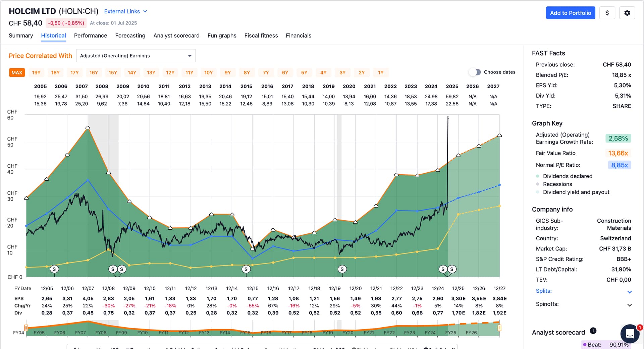Click orange 13,66x Fair Value badge
644x349 pixels.
618,153
